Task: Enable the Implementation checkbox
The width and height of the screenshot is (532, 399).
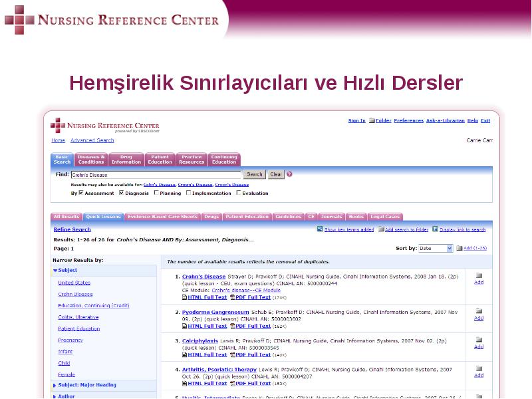Action: click(x=188, y=193)
